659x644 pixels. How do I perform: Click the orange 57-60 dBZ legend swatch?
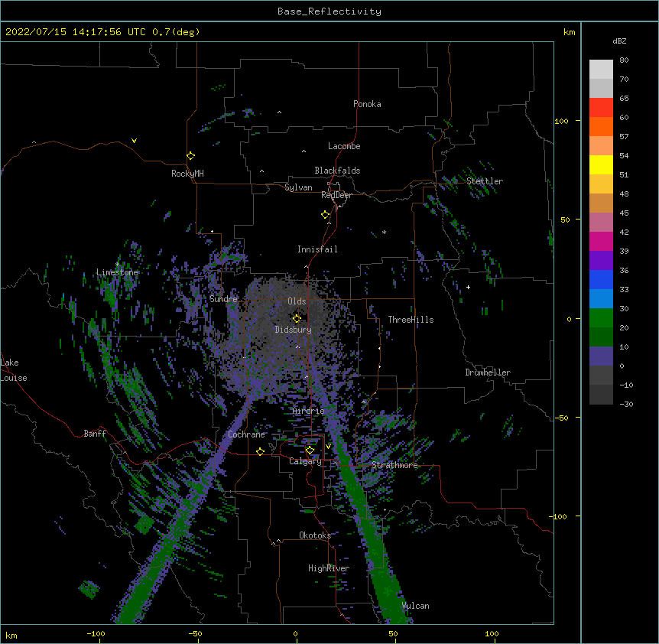click(x=601, y=126)
